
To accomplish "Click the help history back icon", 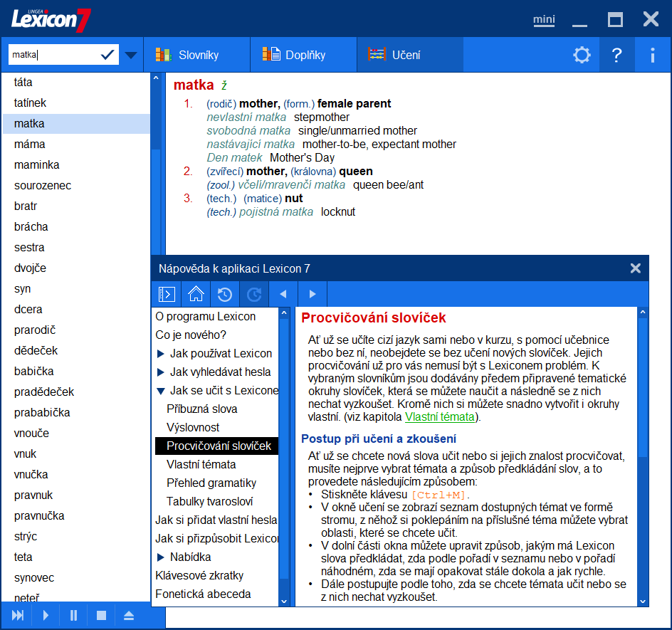I will (225, 294).
